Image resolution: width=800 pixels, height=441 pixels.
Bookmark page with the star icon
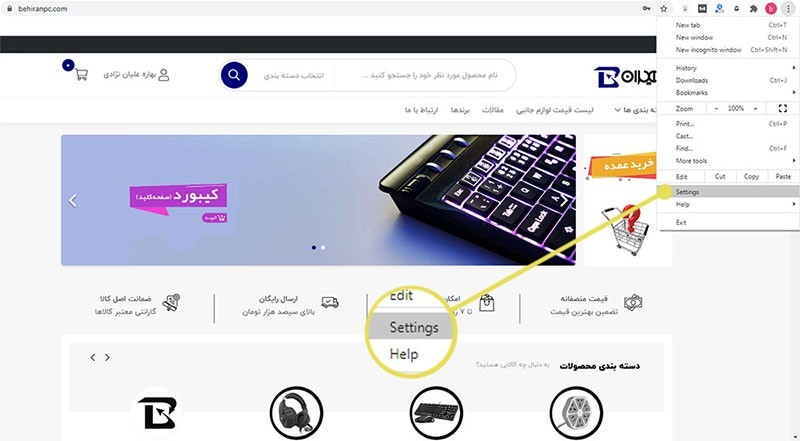coord(663,9)
